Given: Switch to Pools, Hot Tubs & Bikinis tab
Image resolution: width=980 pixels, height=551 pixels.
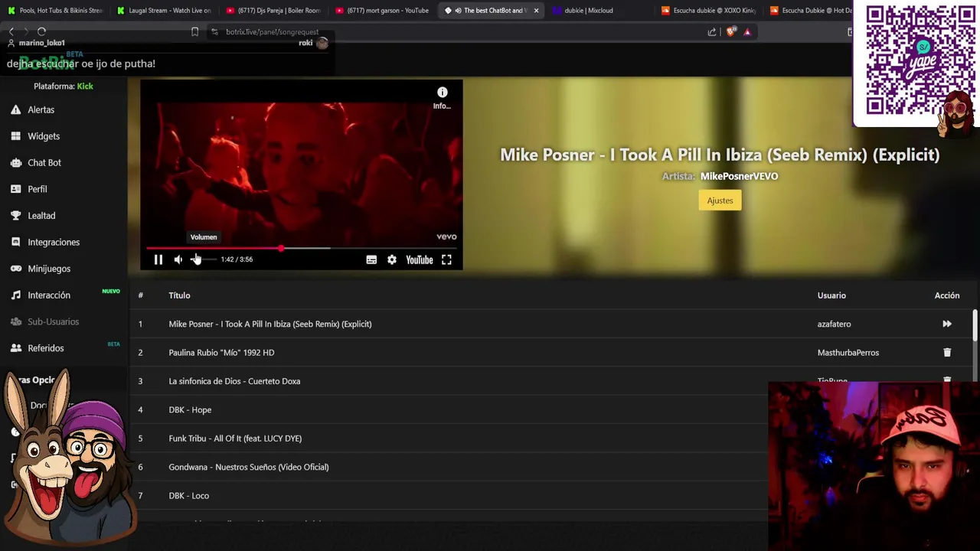Looking at the screenshot, I should 55,11.
